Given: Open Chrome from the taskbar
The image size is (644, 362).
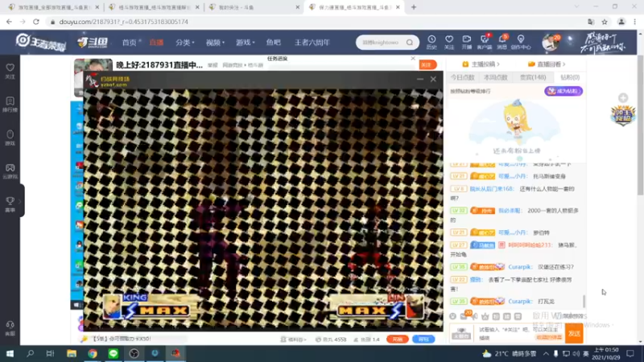Looking at the screenshot, I should point(93,353).
